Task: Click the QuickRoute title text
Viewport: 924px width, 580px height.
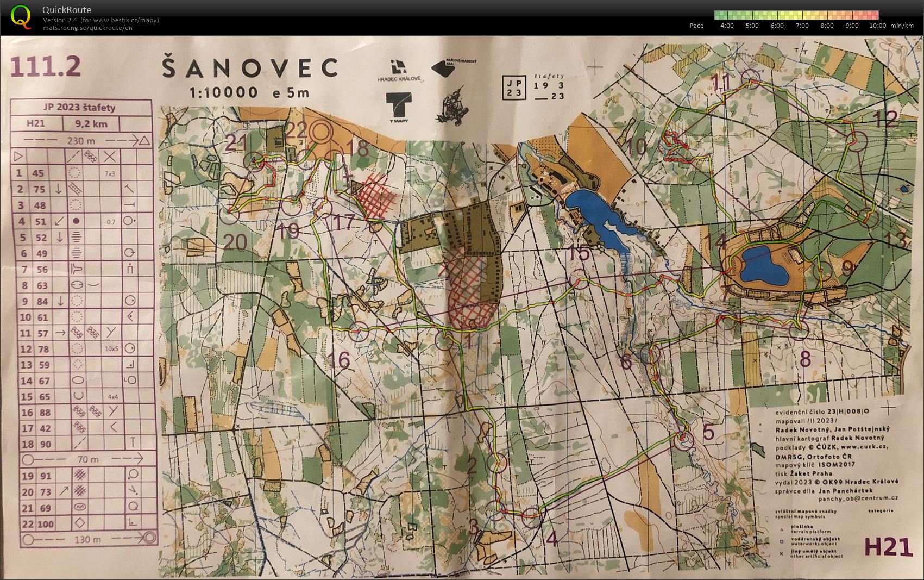Action: coord(67,10)
